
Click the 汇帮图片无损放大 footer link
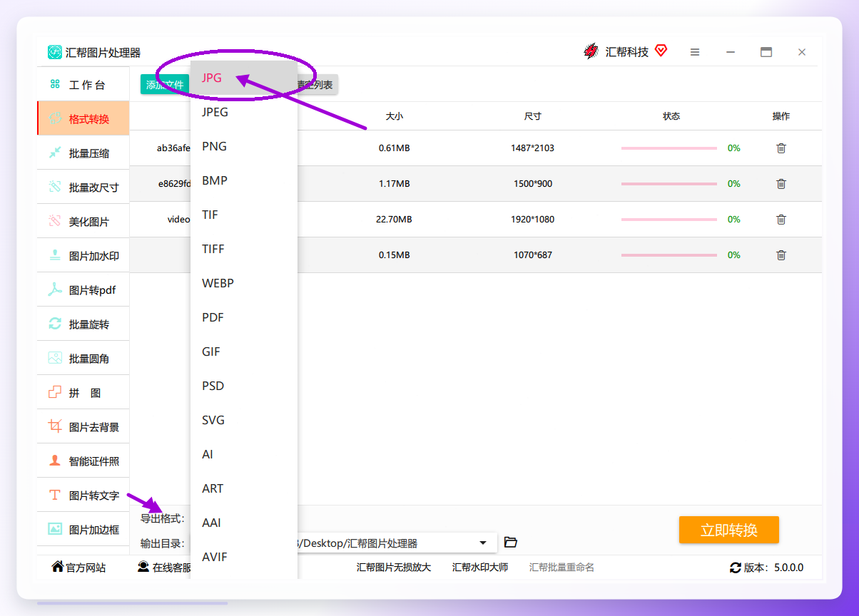[394, 568]
